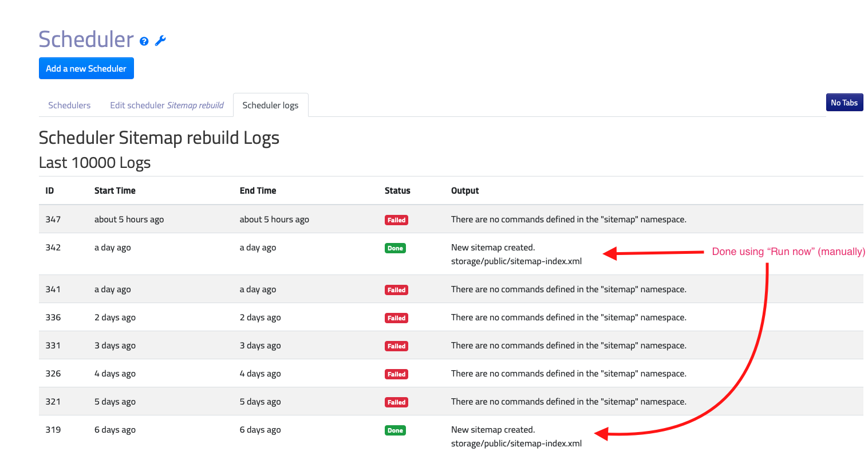Click the Failed badge on log 331
This screenshot has height=455, width=868.
(x=396, y=346)
